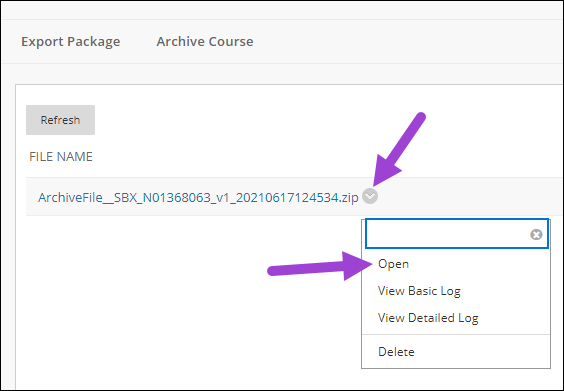Clear the menu filter with the x icon
564x391 pixels.
[x=536, y=235]
